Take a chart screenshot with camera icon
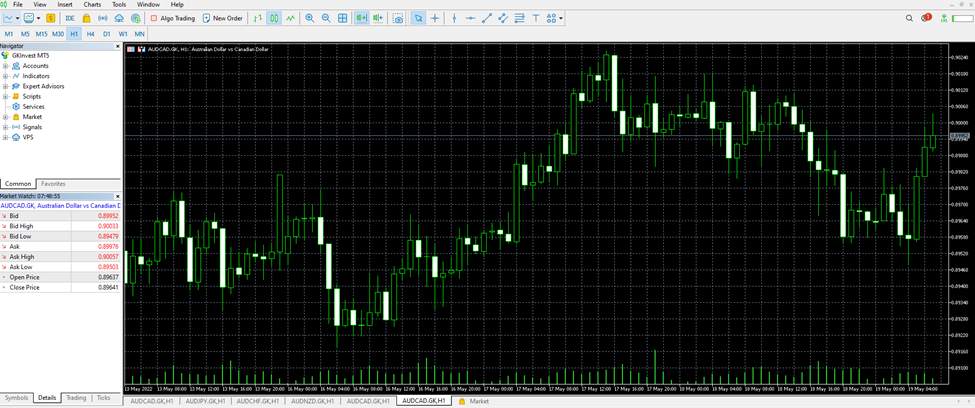 pyautogui.click(x=398, y=18)
